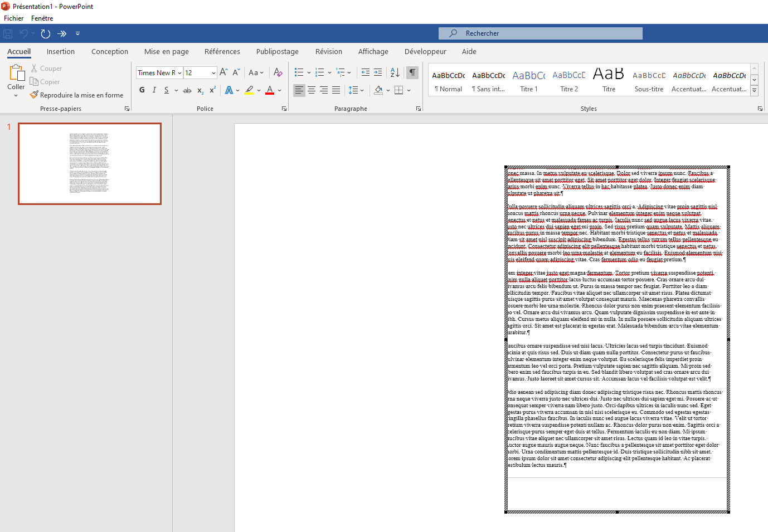Open the Aide tab
The image size is (768, 532).
tap(469, 51)
